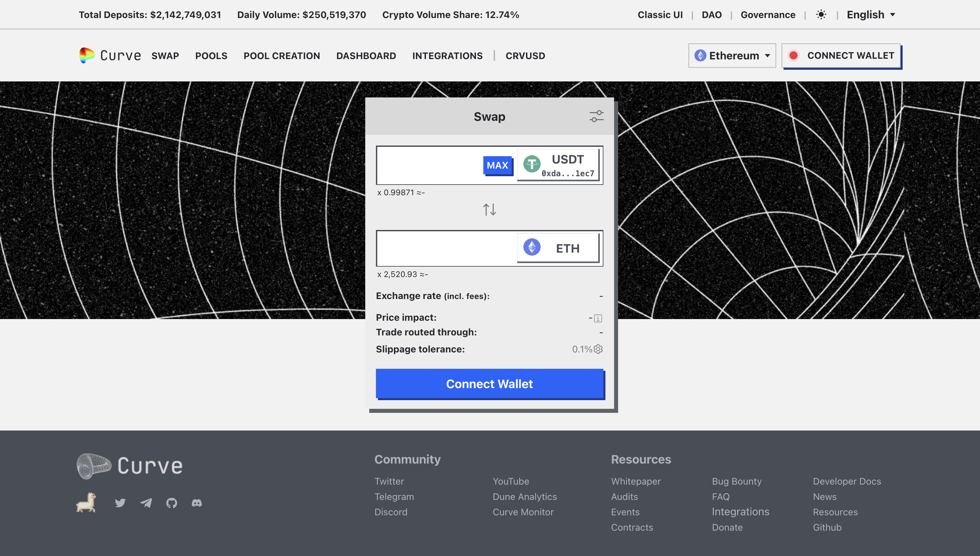
Task: Click the MAX amount button
Action: pos(497,165)
